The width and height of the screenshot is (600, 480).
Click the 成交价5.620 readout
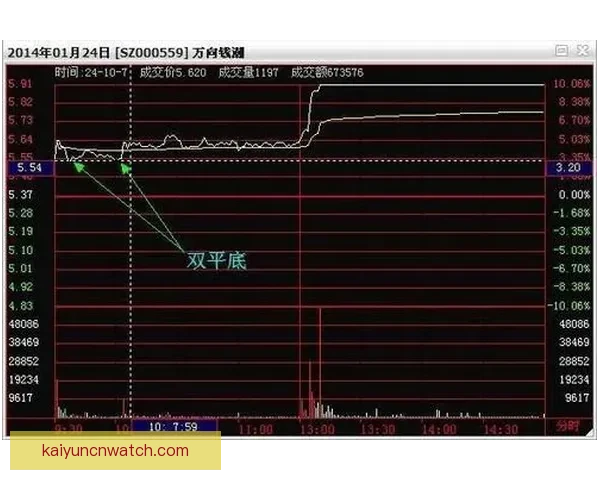coord(173,72)
